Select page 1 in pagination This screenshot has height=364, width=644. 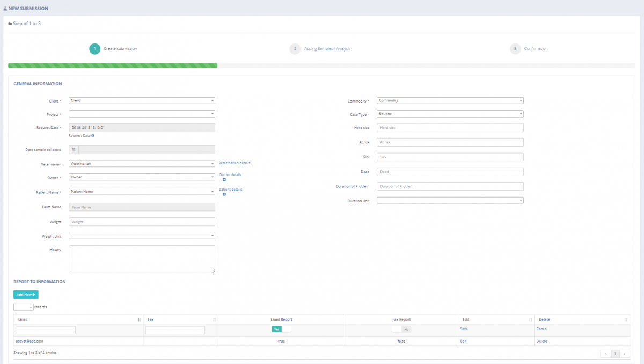(x=616, y=354)
